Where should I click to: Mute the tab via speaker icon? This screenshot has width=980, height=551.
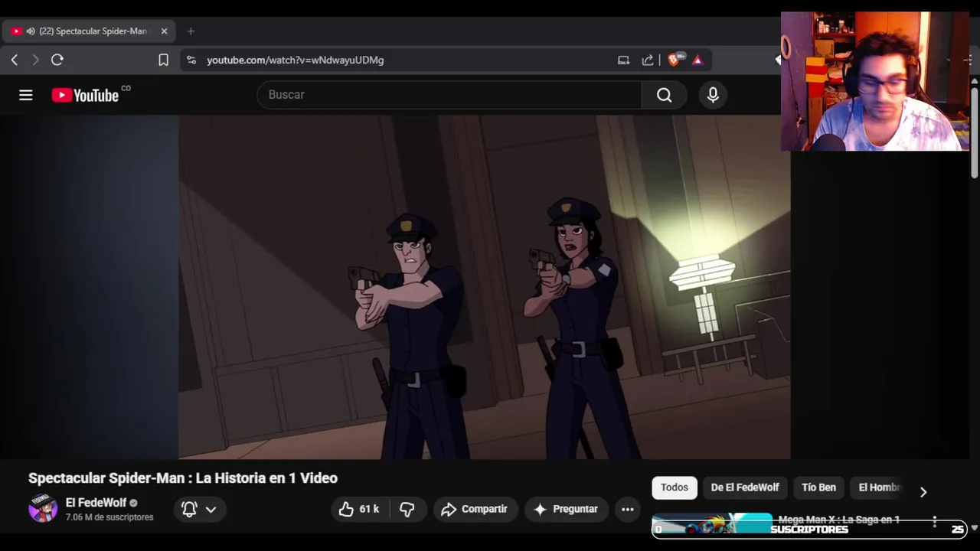coord(31,31)
